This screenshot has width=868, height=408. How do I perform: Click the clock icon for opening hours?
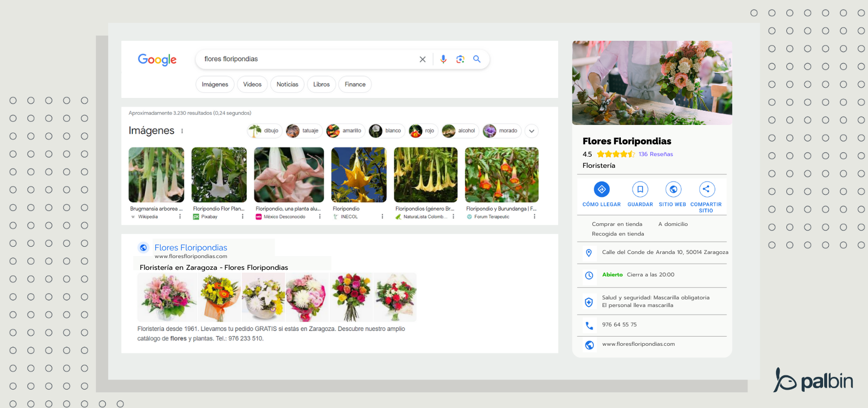589,275
